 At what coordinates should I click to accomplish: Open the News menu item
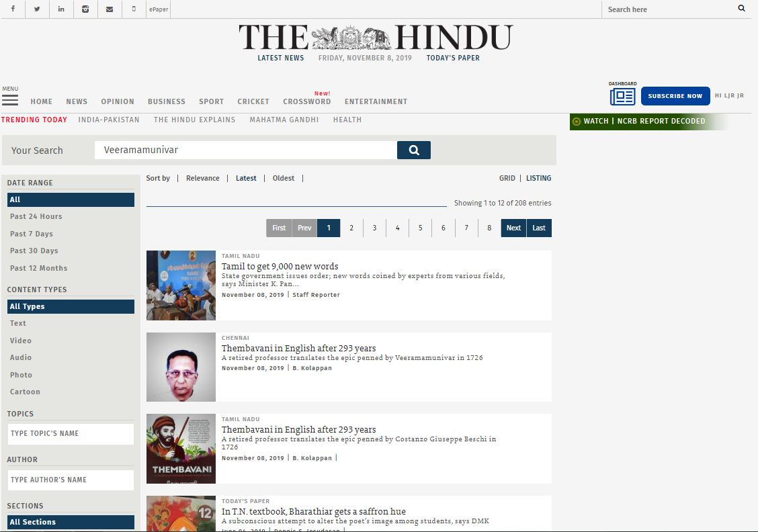tap(77, 101)
